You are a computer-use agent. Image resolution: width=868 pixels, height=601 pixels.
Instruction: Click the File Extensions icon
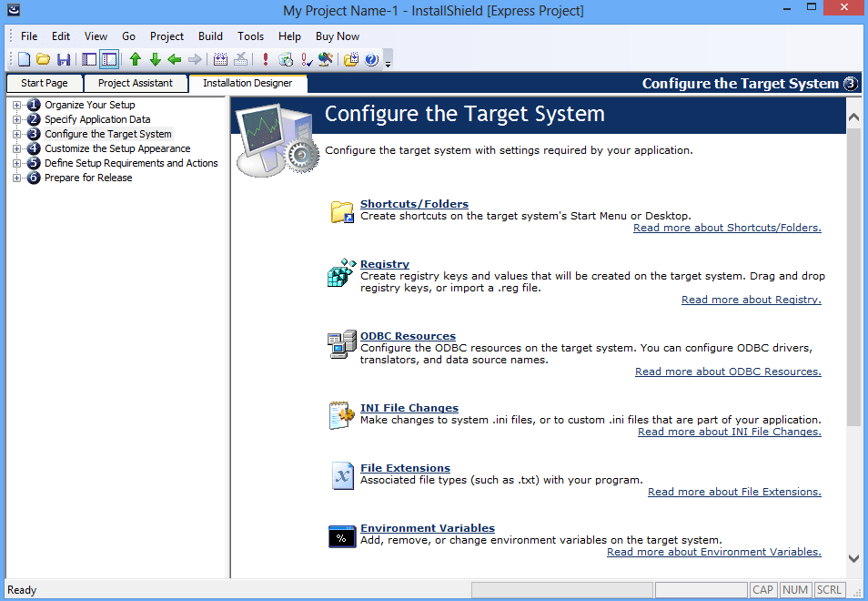tap(343, 476)
